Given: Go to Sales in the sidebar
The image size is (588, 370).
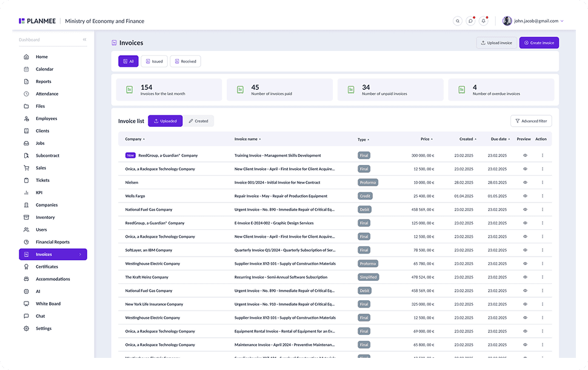Looking at the screenshot, I should point(41,168).
